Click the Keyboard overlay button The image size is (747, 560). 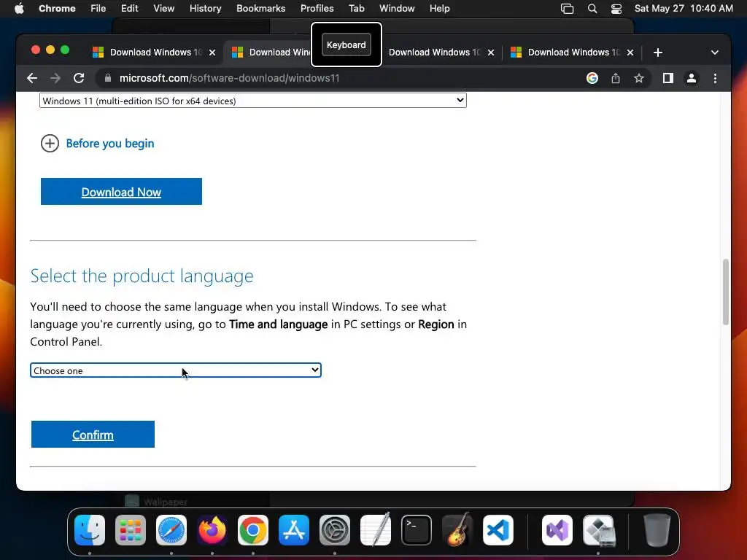[347, 44]
